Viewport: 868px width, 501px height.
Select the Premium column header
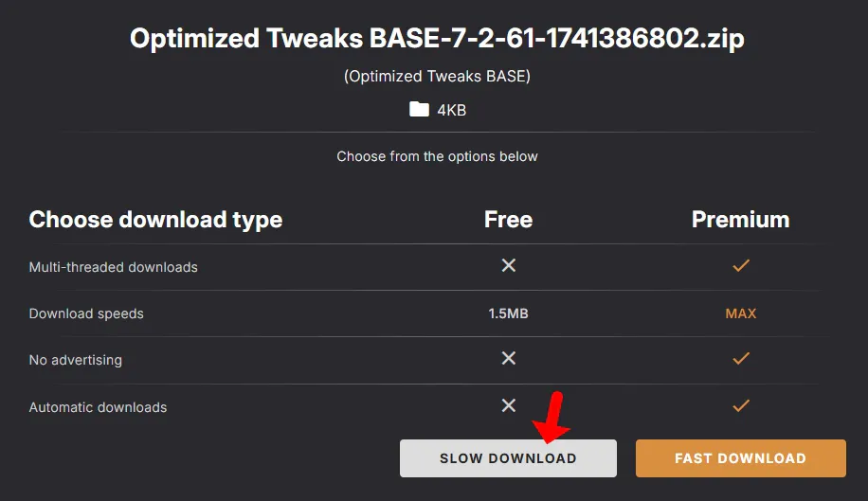(740, 220)
